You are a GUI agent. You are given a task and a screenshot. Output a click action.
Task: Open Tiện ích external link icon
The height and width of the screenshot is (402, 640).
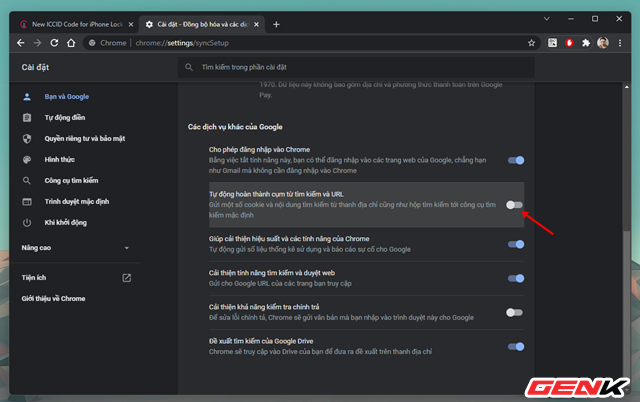(x=127, y=278)
